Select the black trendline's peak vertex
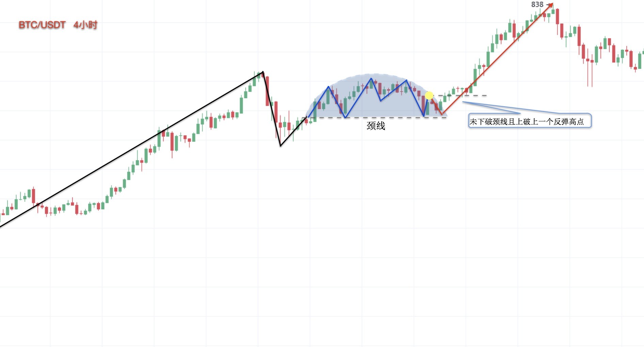Screen dimensions: 644x347 point(263,72)
